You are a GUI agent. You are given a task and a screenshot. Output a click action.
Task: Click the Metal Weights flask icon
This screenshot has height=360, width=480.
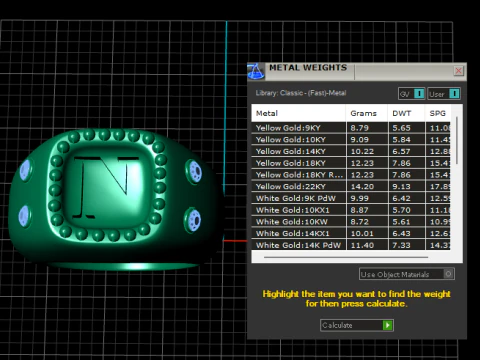point(256,71)
